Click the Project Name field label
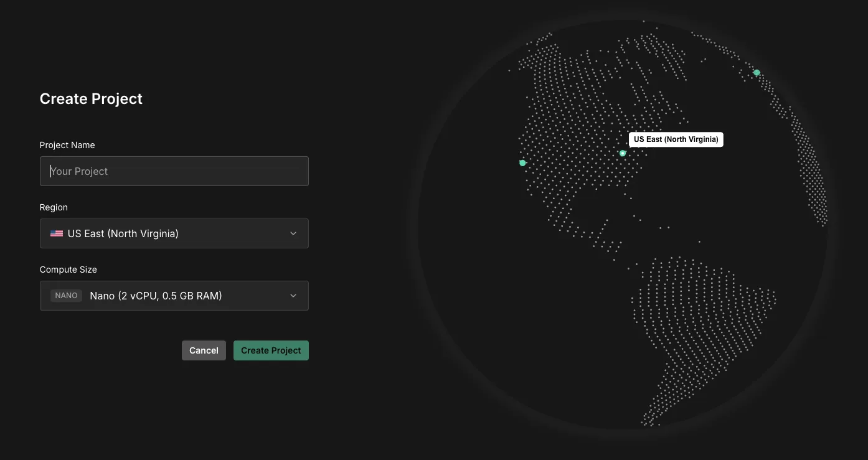This screenshot has width=868, height=460. (x=67, y=145)
